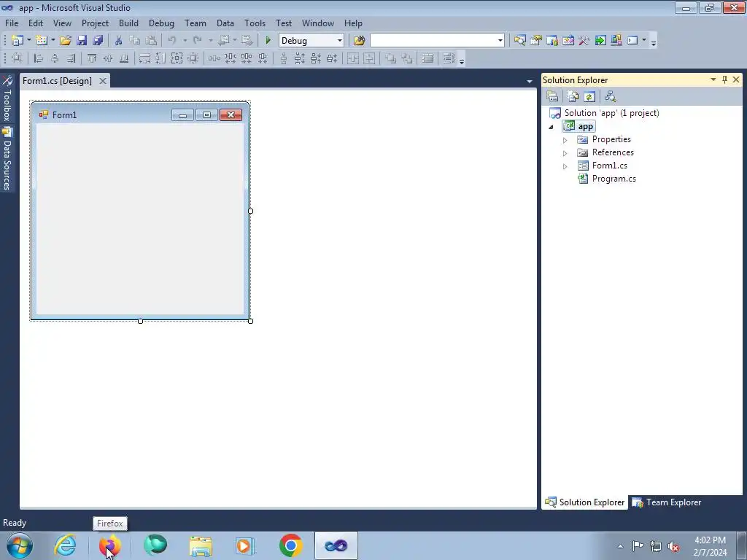Open standard toolbar options overflow arrow

(654, 42)
